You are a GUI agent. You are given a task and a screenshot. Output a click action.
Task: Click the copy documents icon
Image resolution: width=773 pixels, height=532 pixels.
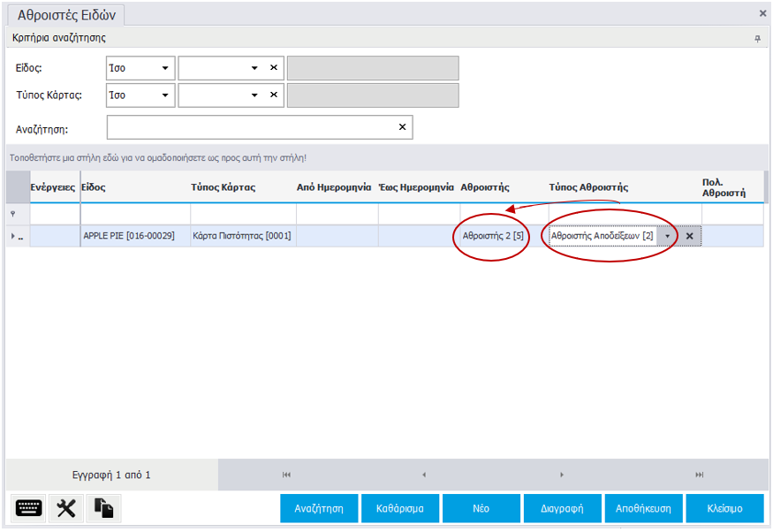tap(104, 508)
